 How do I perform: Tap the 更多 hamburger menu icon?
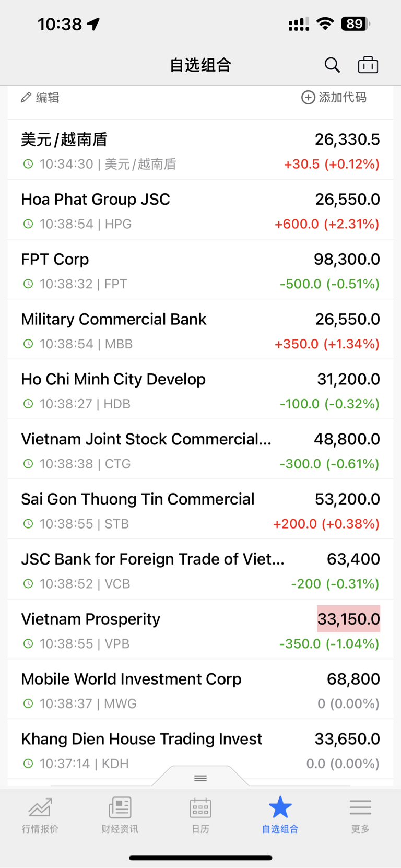click(360, 807)
